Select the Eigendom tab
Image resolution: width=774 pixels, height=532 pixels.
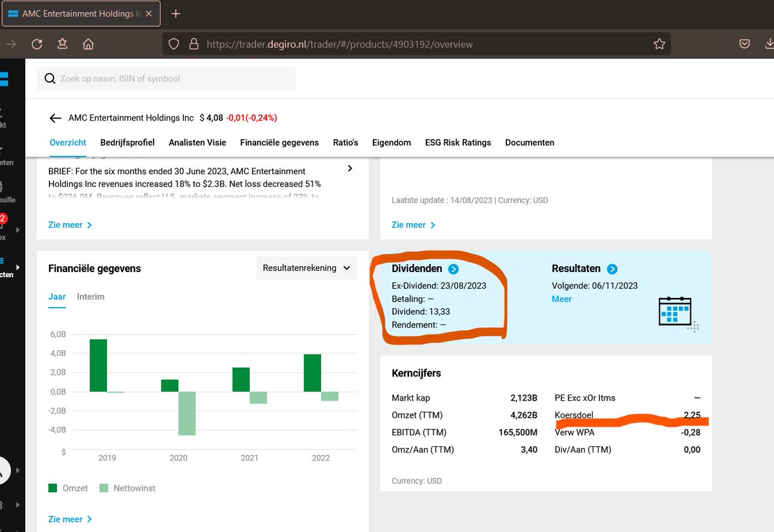click(x=392, y=143)
